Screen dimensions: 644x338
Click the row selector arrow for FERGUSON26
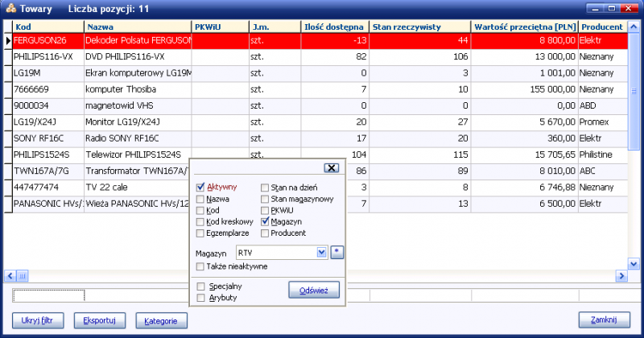(8, 41)
